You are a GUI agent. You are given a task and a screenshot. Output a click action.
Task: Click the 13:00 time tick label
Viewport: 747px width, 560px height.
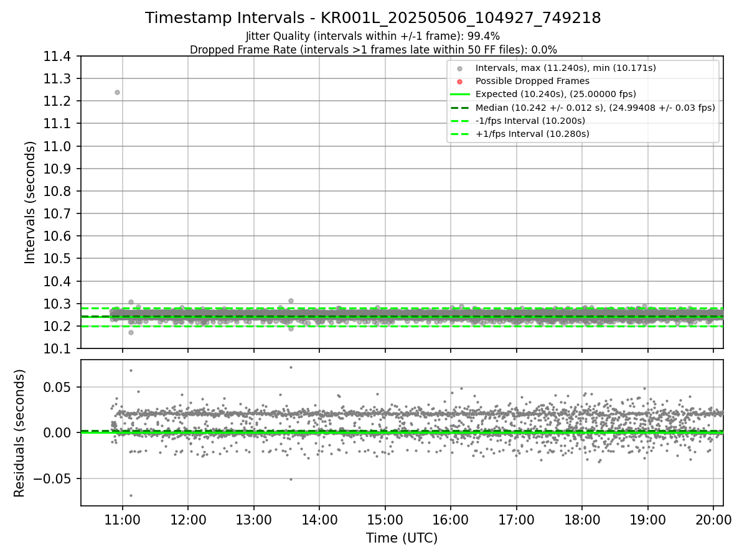254,520
